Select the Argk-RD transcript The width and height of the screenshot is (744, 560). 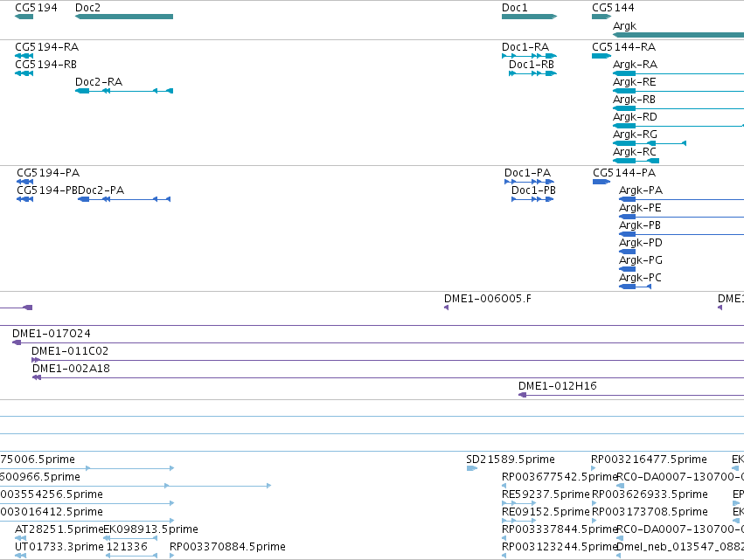tap(678, 126)
